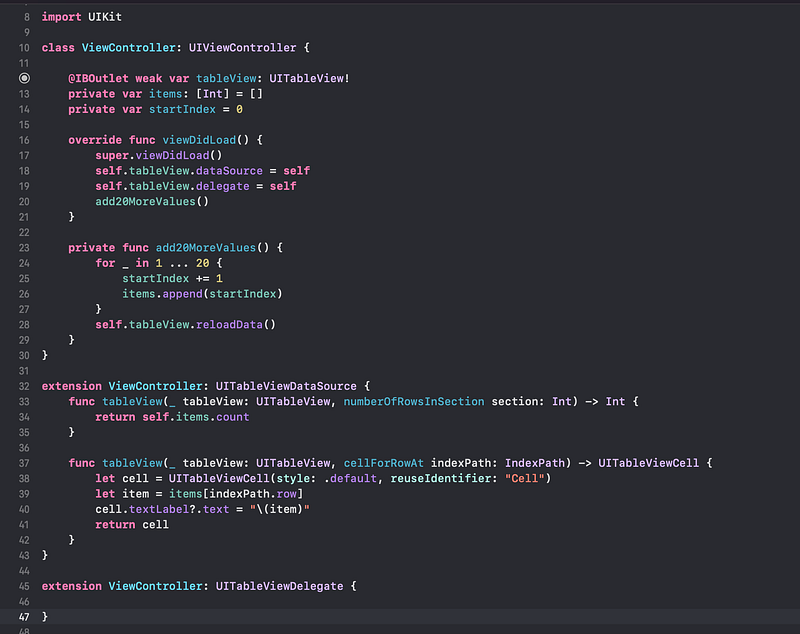Click numberOfRowsInSection parameter label
Screen dimensions: 800x634
pyautogui.click(x=414, y=401)
